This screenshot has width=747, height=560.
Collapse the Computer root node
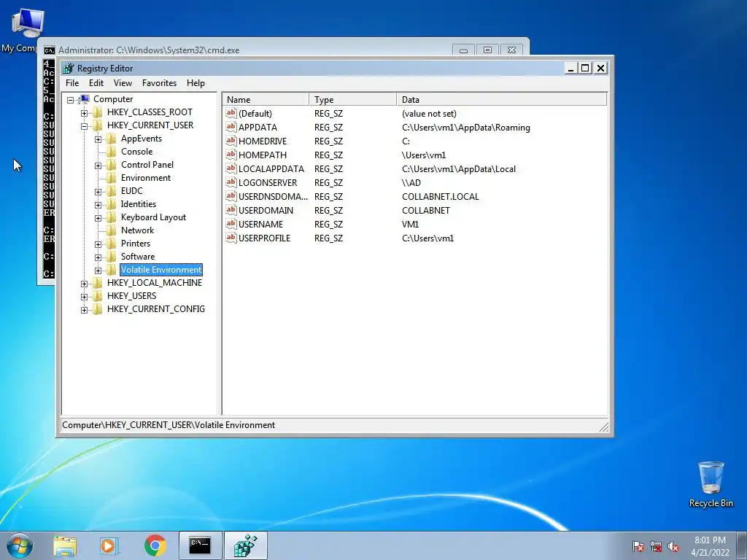[x=71, y=100]
